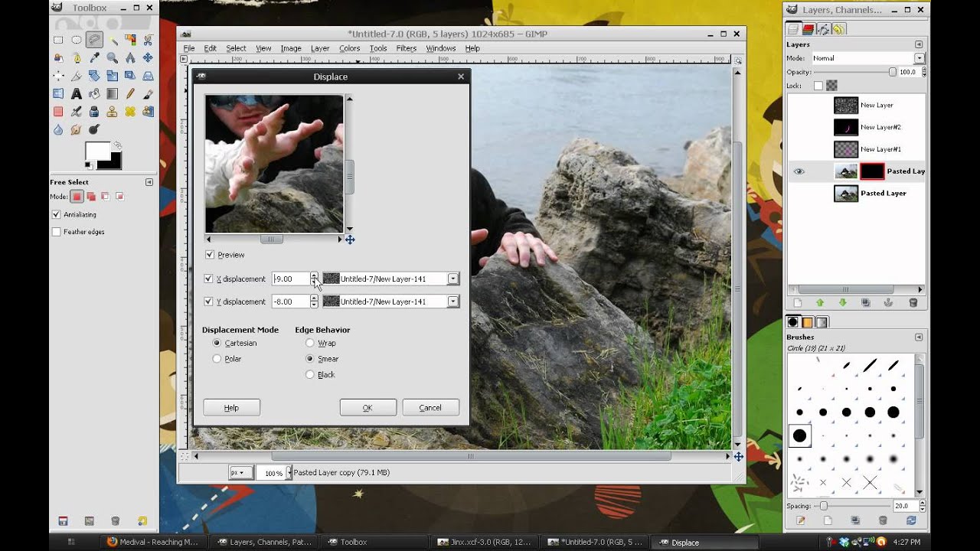Select the Heal tool
The image size is (980, 551).
(130, 112)
